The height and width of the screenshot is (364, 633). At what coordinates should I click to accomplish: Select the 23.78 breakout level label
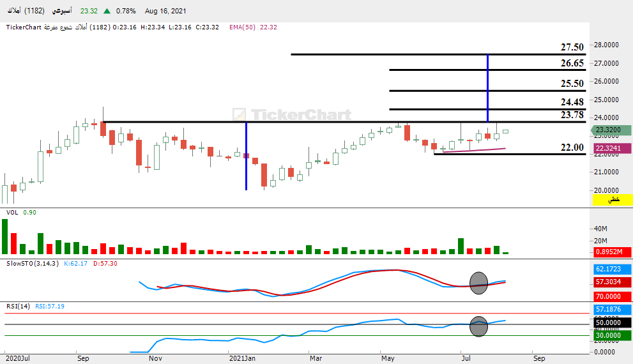point(572,115)
